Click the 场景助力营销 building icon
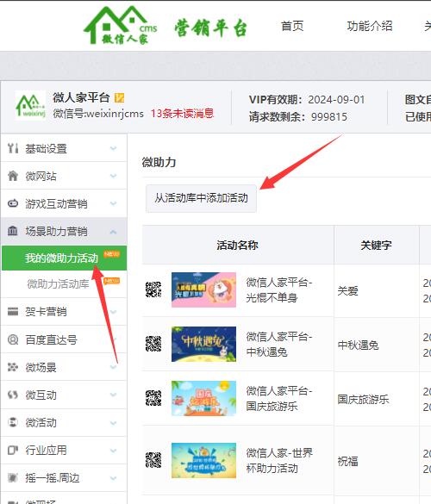Screen dimensions: 431x504 click(x=13, y=231)
